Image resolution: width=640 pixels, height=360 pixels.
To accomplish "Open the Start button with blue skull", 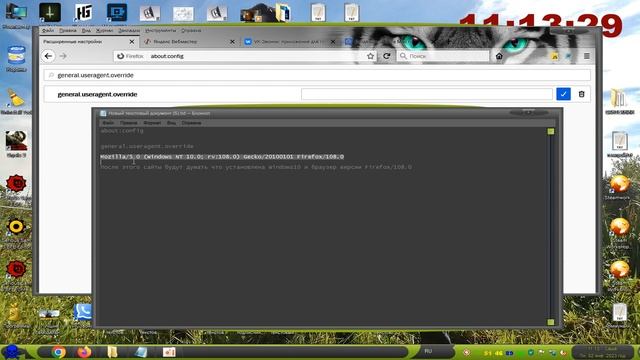I will [12, 352].
